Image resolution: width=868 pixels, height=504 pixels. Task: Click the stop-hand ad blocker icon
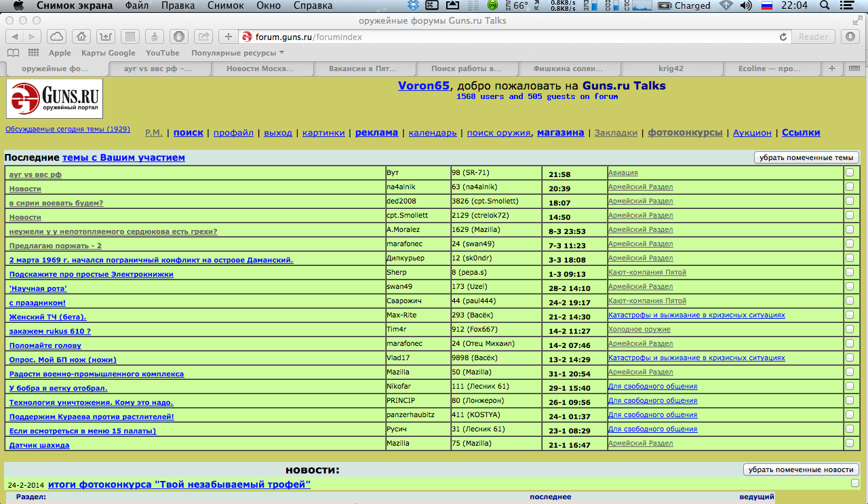pos(178,37)
